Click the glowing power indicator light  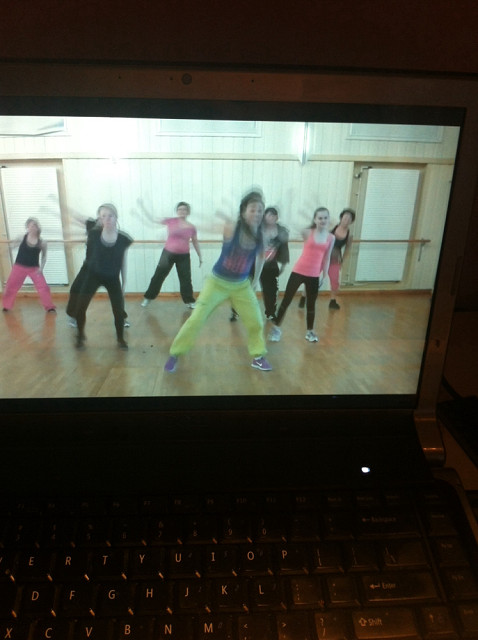[x=365, y=470]
